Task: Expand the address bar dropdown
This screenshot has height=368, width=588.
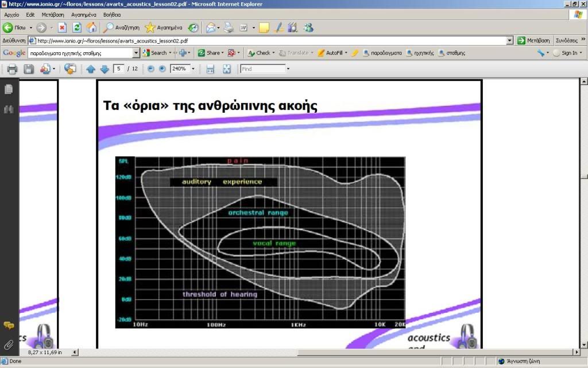Action: pos(509,41)
